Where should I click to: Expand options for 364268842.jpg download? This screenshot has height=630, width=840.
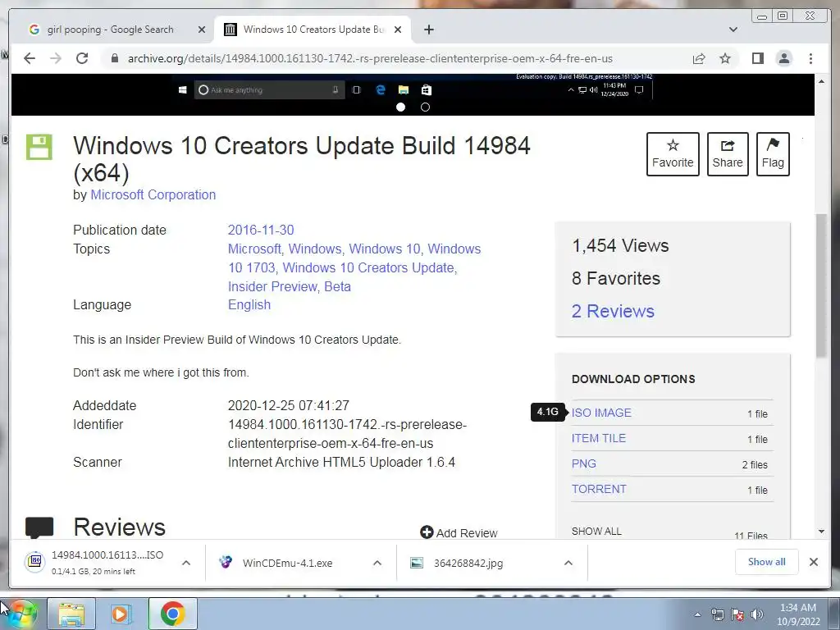tap(568, 563)
